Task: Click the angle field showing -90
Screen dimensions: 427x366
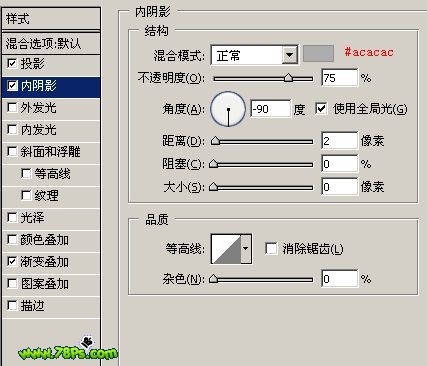Action: (x=271, y=108)
